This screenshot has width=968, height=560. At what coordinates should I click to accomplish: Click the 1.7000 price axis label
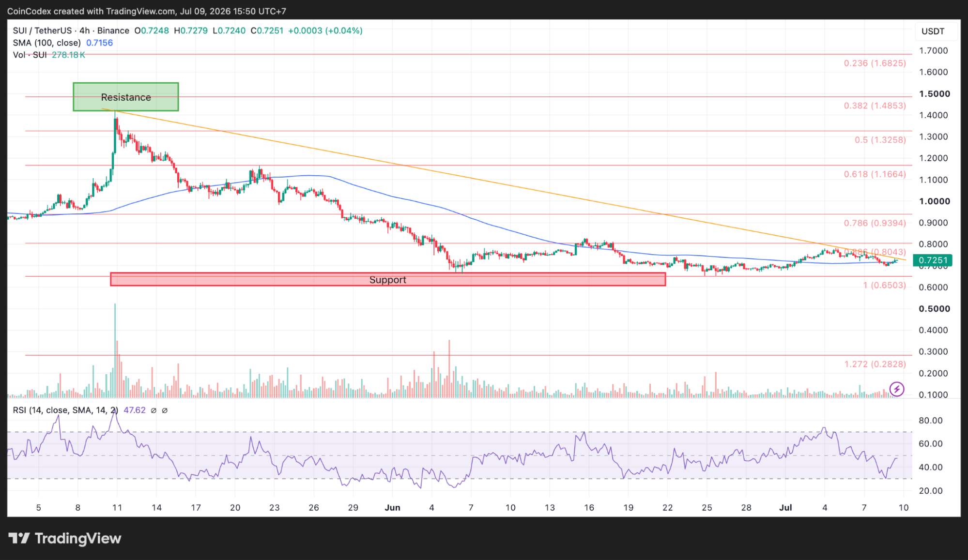coord(933,51)
